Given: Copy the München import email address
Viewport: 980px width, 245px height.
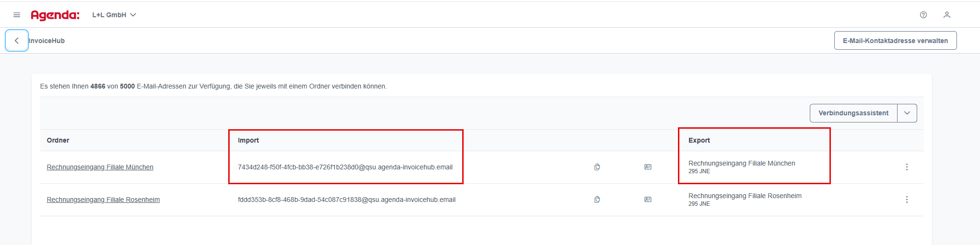Looking at the screenshot, I should (597, 167).
